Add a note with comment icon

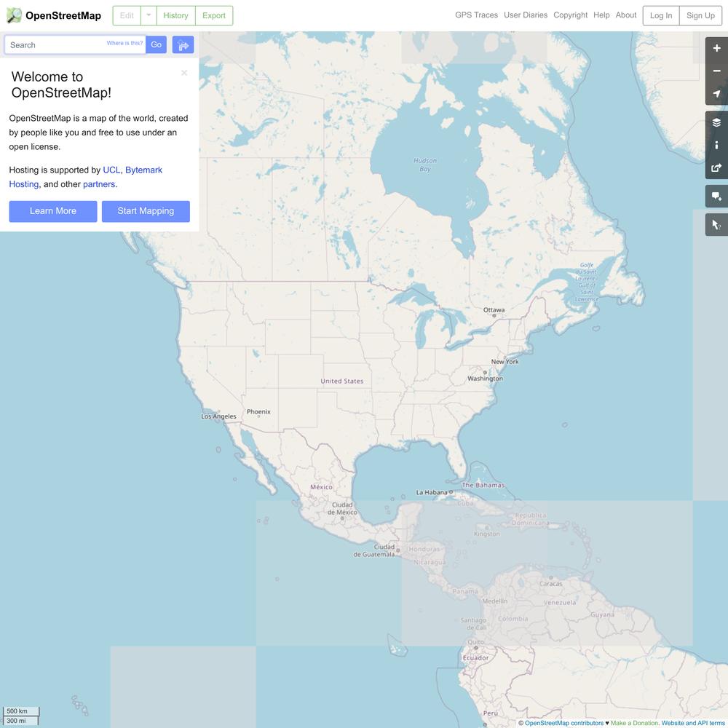[x=716, y=197]
